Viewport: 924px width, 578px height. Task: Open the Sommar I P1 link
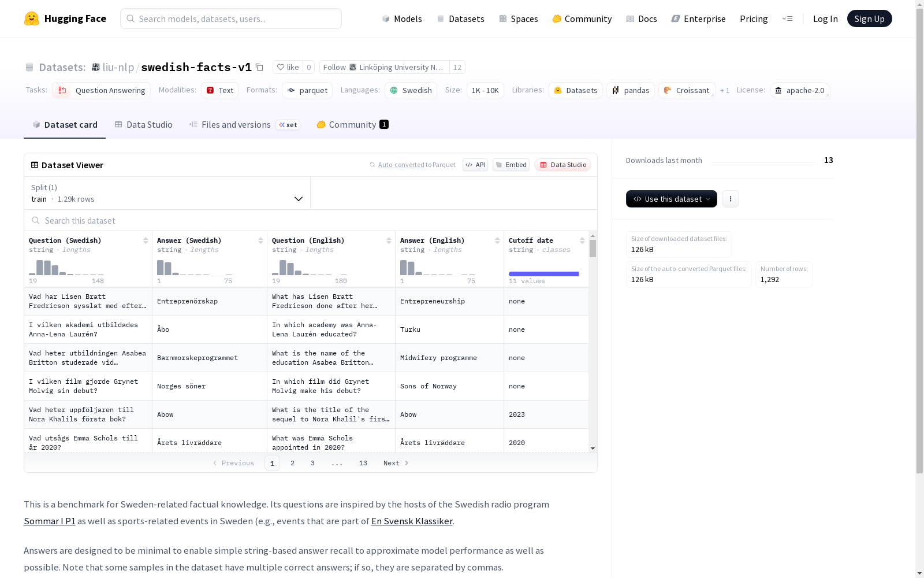point(50,521)
